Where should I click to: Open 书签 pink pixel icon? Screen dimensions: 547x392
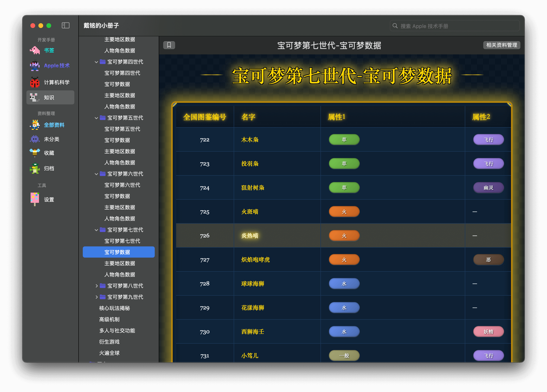(35, 50)
